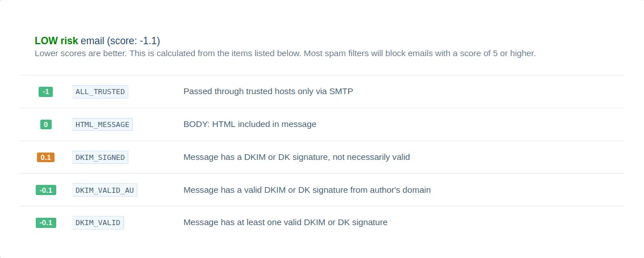This screenshot has width=644, height=258.
Task: Click the -1 score badge for ALL_TRUSTED
Action: (x=45, y=92)
